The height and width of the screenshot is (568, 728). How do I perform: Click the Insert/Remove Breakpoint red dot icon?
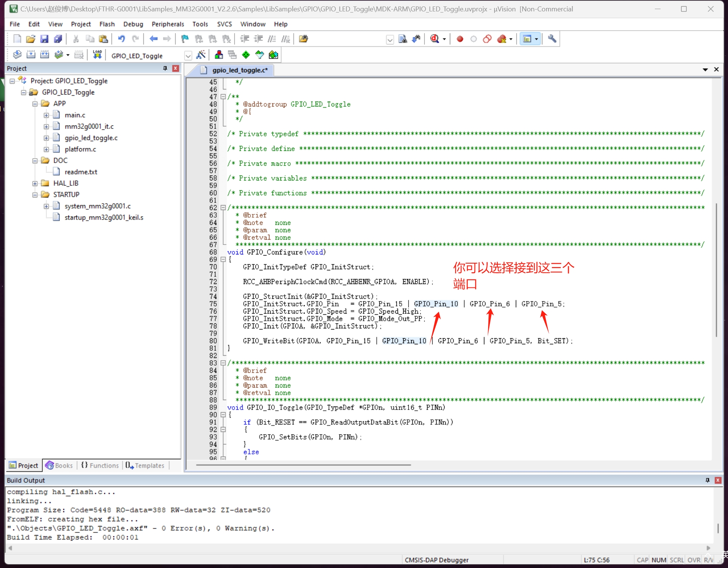(460, 39)
